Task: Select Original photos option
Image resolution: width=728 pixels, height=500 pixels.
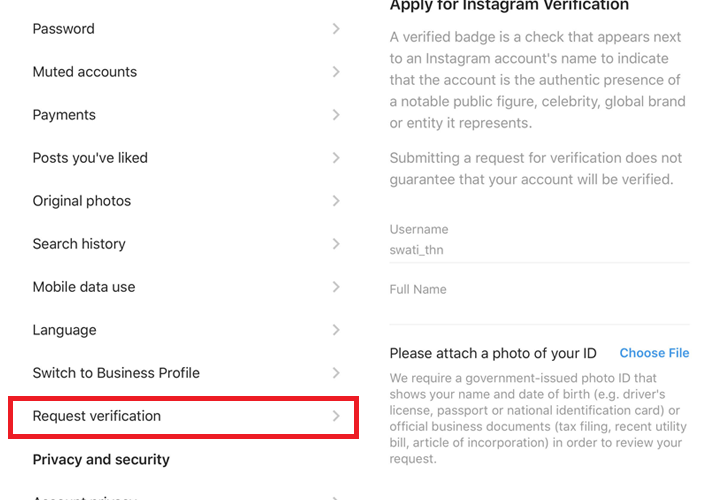Action: pos(82,201)
